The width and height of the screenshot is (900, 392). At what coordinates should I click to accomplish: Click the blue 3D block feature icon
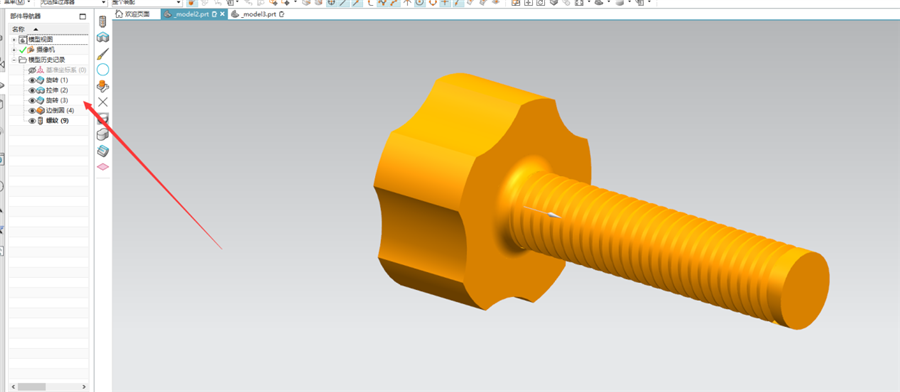click(x=103, y=38)
